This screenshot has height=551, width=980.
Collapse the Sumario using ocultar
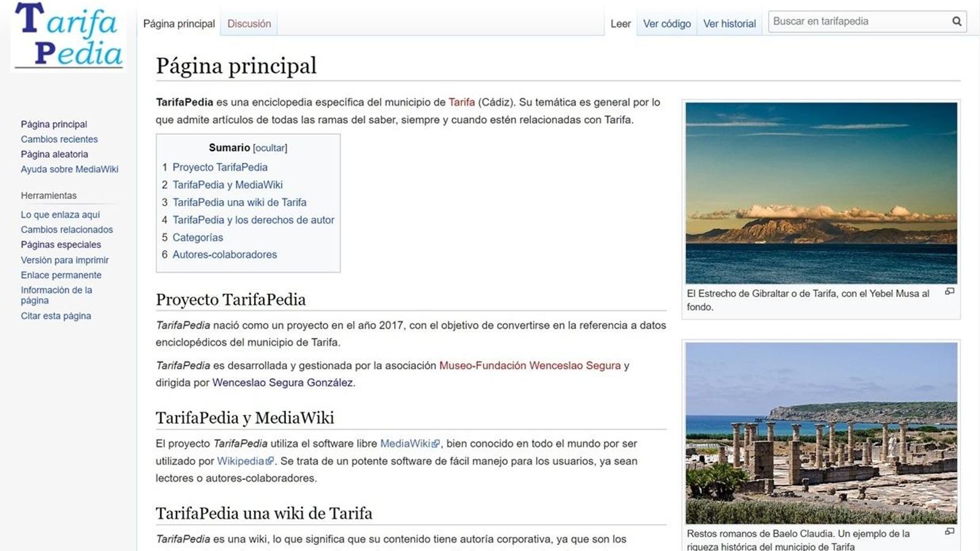pos(269,148)
